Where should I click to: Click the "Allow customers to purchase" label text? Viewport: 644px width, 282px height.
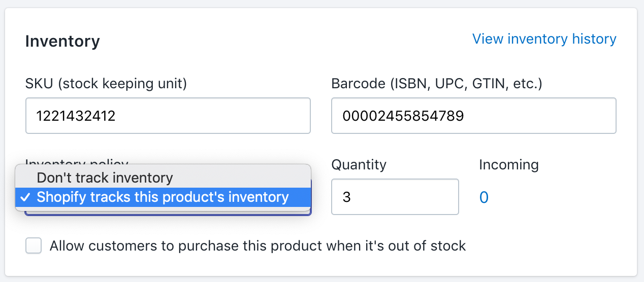click(x=257, y=246)
